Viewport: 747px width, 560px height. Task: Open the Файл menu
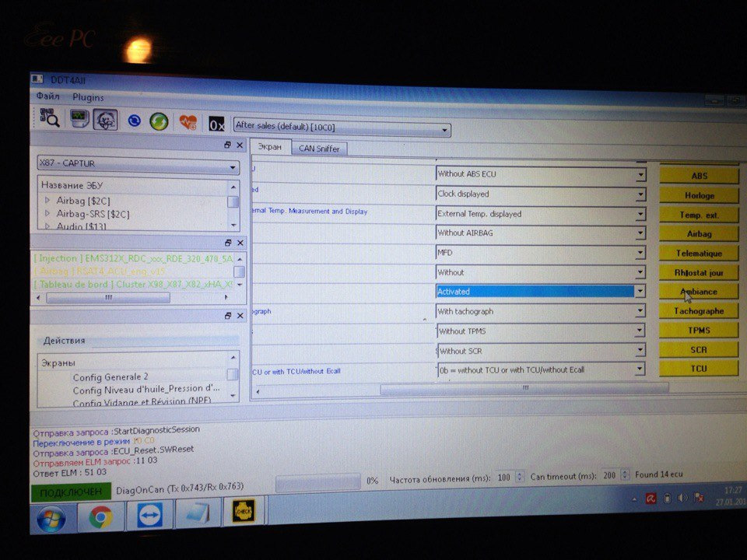point(48,96)
